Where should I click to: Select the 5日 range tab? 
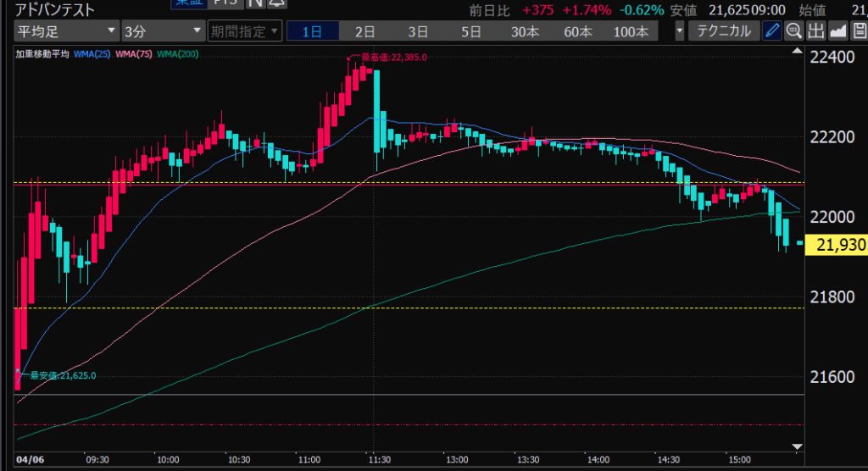(x=470, y=32)
